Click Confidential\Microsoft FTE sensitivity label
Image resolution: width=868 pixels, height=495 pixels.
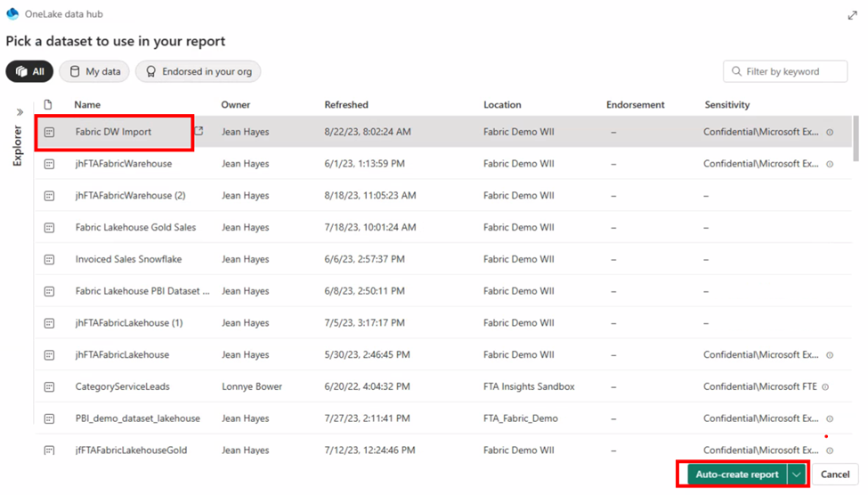pyautogui.click(x=760, y=386)
